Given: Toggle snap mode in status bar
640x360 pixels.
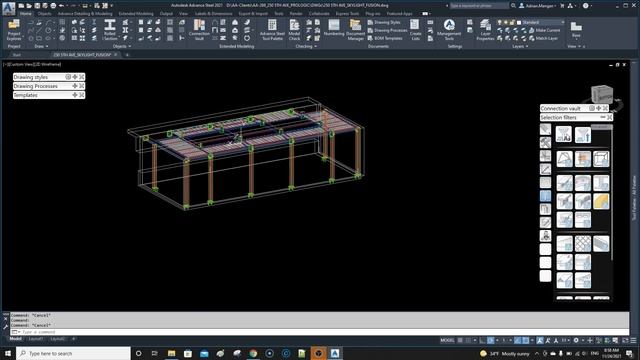Looking at the screenshot, I should coord(468,340).
